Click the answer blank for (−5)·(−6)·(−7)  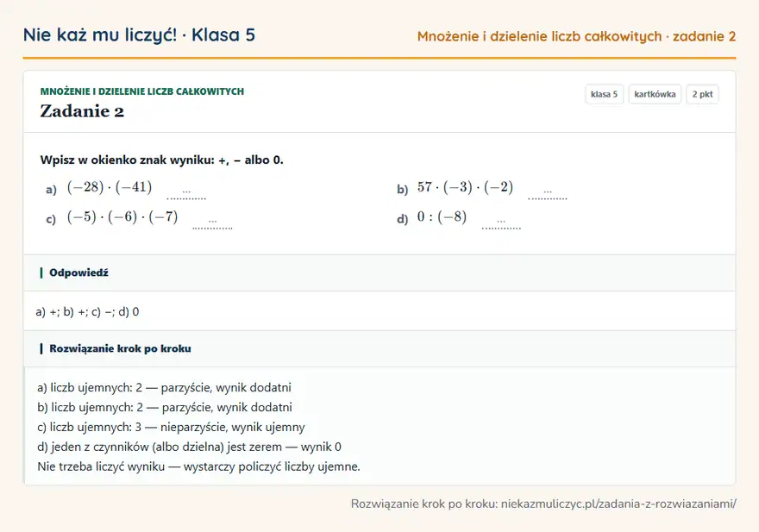[212, 222]
